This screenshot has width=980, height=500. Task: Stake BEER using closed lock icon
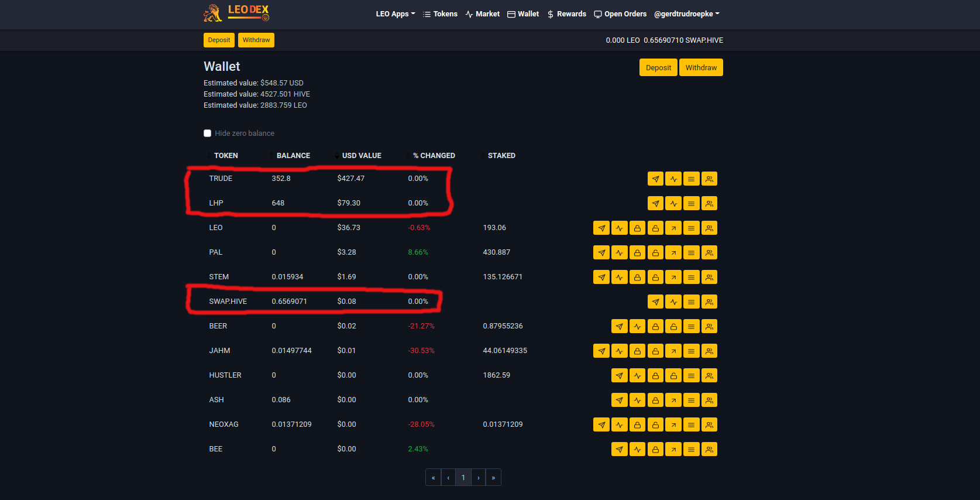(655, 326)
